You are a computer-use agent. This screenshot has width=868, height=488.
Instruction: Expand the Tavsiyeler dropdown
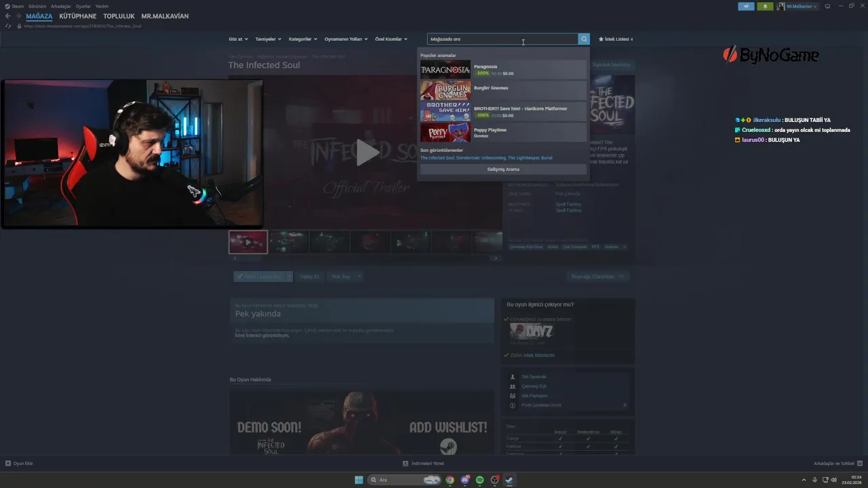(x=269, y=39)
